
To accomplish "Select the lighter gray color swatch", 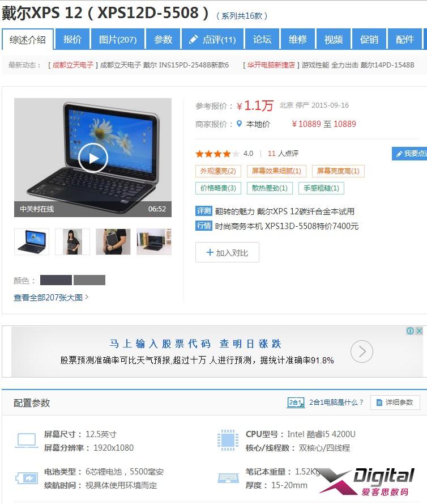I will click(89, 280).
